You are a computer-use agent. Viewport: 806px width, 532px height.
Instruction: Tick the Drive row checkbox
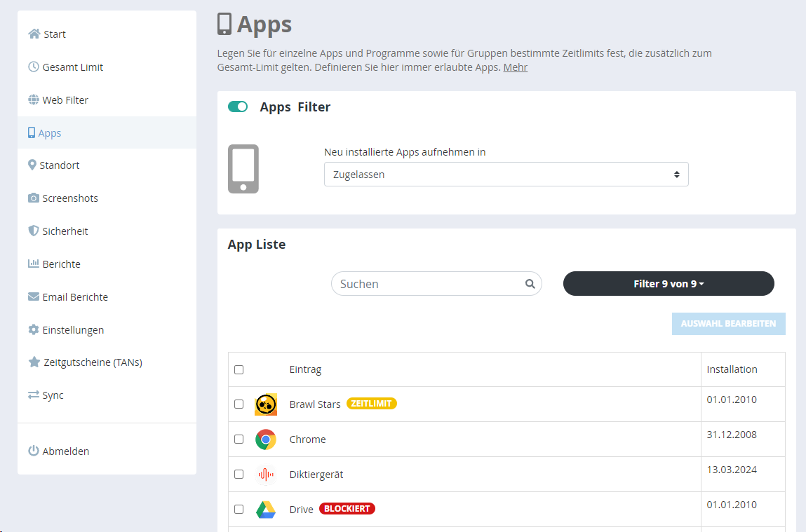coord(239,509)
